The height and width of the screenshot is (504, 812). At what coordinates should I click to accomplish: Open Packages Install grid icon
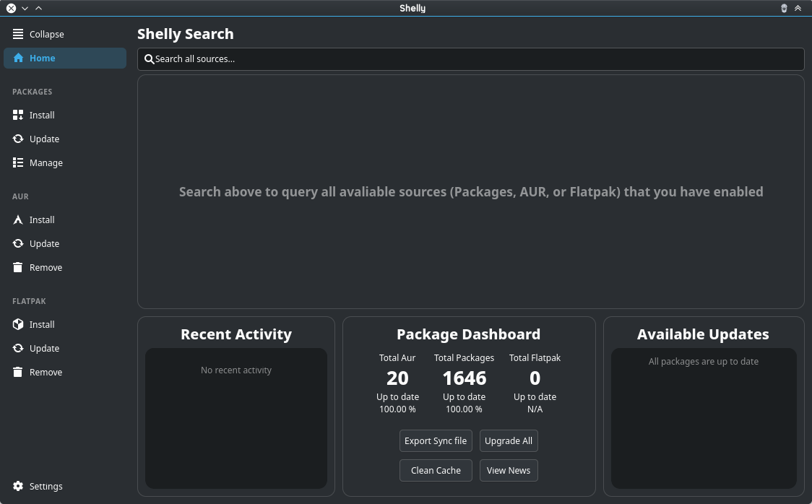coord(18,115)
